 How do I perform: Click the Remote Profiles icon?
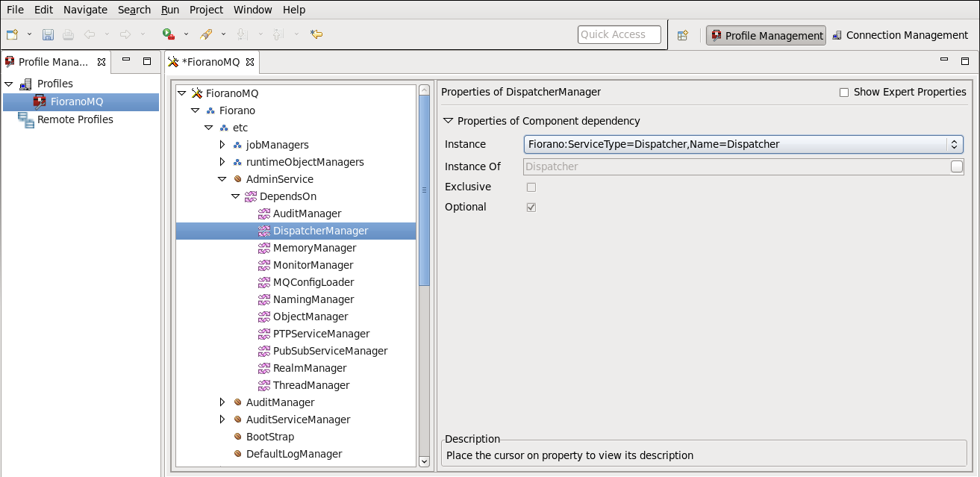click(x=25, y=119)
